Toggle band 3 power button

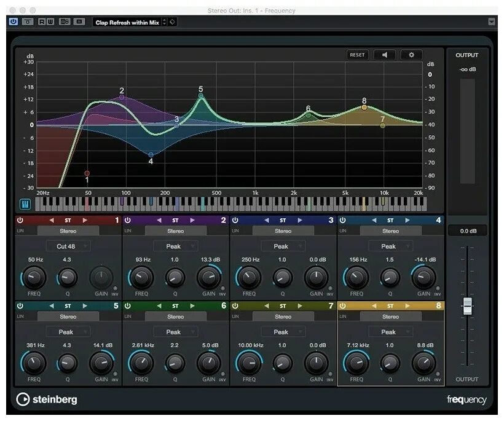(x=235, y=220)
